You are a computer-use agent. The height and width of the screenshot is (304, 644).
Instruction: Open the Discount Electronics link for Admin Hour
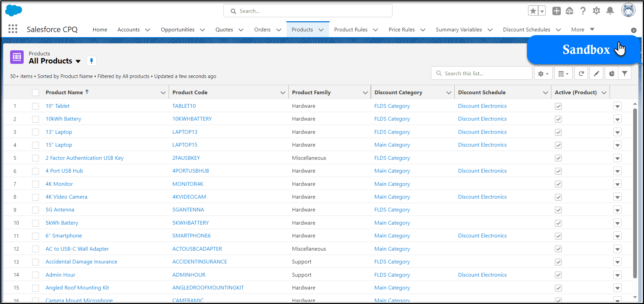482,275
